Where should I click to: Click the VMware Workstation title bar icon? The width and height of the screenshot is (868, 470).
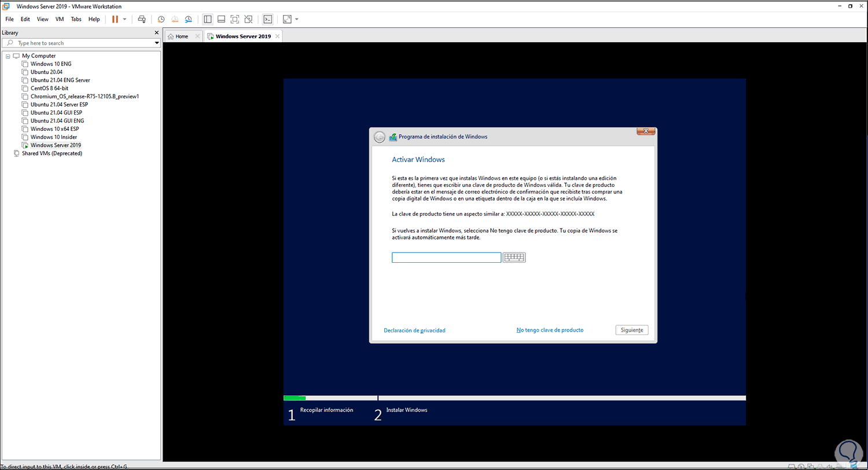coord(6,6)
